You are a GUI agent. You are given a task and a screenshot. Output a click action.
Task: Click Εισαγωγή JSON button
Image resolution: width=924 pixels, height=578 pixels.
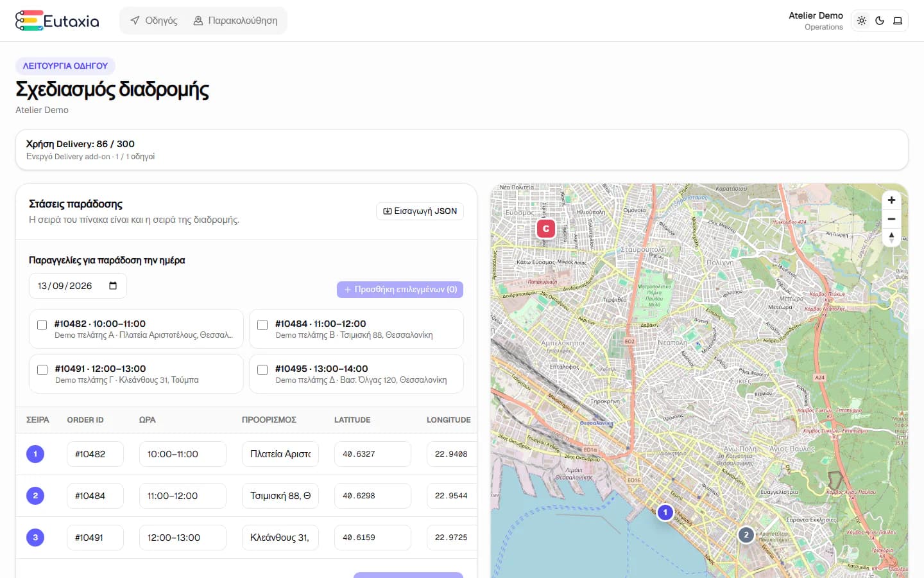420,211
